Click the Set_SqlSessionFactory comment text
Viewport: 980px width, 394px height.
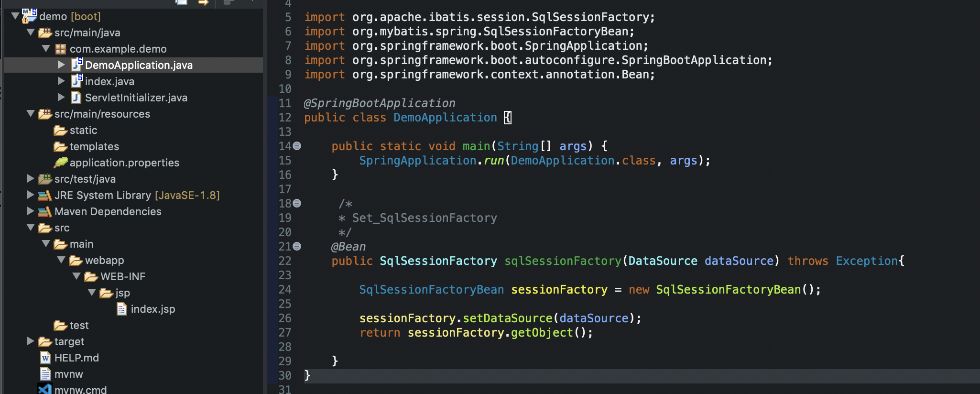tap(425, 218)
